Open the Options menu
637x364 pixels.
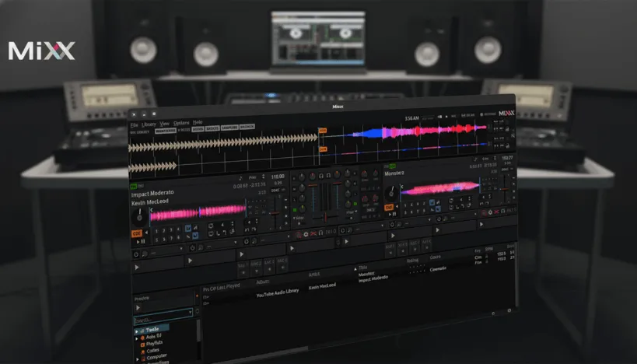180,124
